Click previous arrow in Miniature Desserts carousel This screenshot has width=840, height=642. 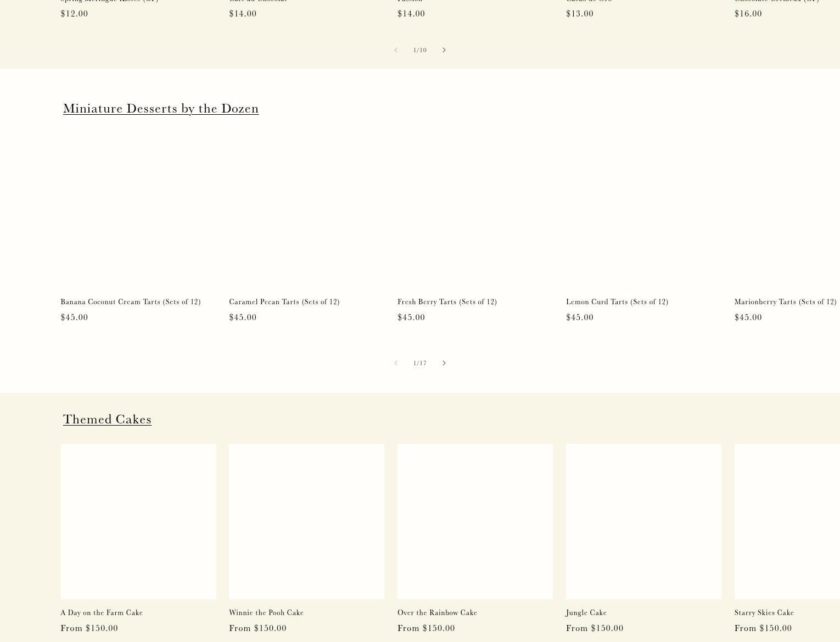pyautogui.click(x=395, y=363)
